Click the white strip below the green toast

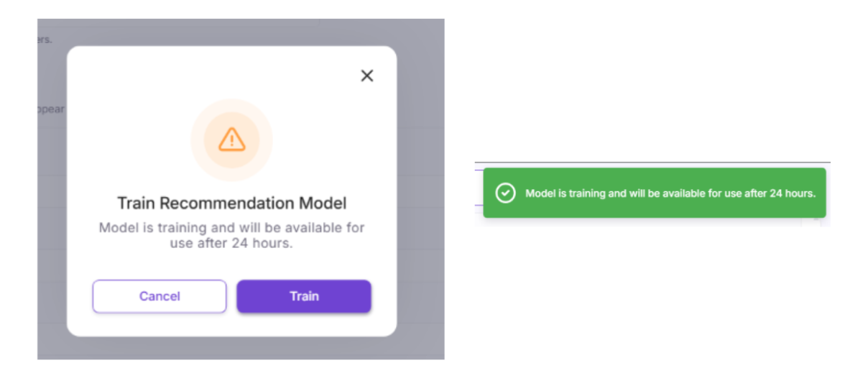click(652, 222)
